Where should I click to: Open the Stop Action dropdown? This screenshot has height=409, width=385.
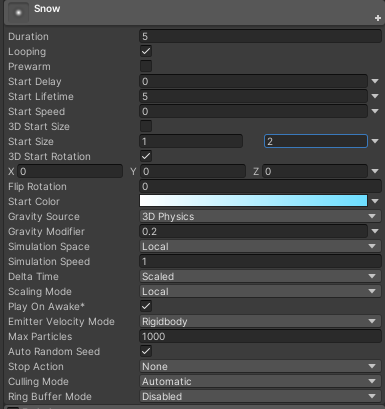tap(260, 366)
